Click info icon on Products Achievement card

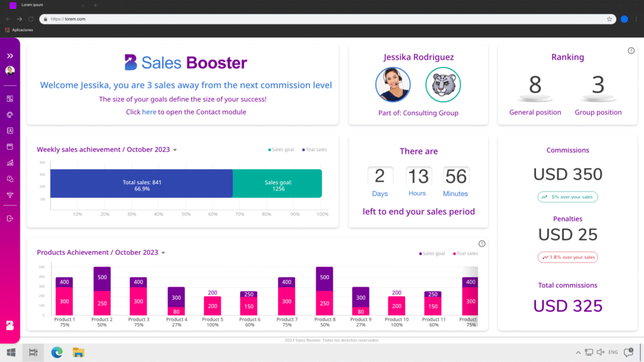[482, 244]
